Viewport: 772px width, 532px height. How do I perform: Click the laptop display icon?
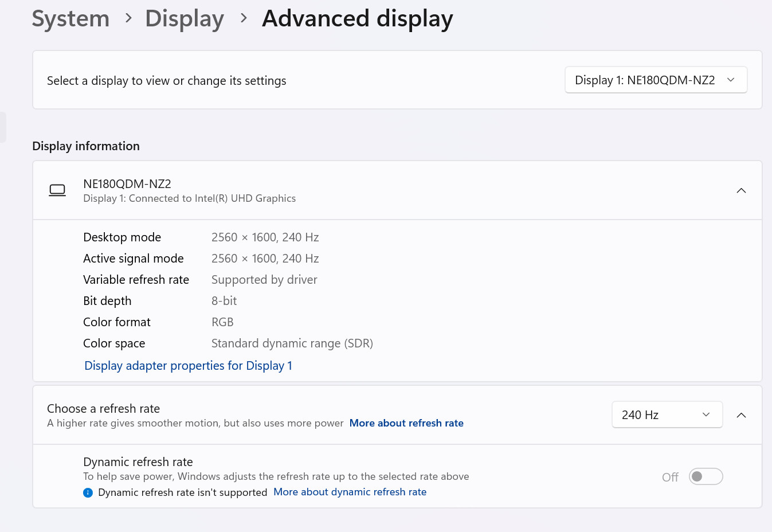coord(57,190)
